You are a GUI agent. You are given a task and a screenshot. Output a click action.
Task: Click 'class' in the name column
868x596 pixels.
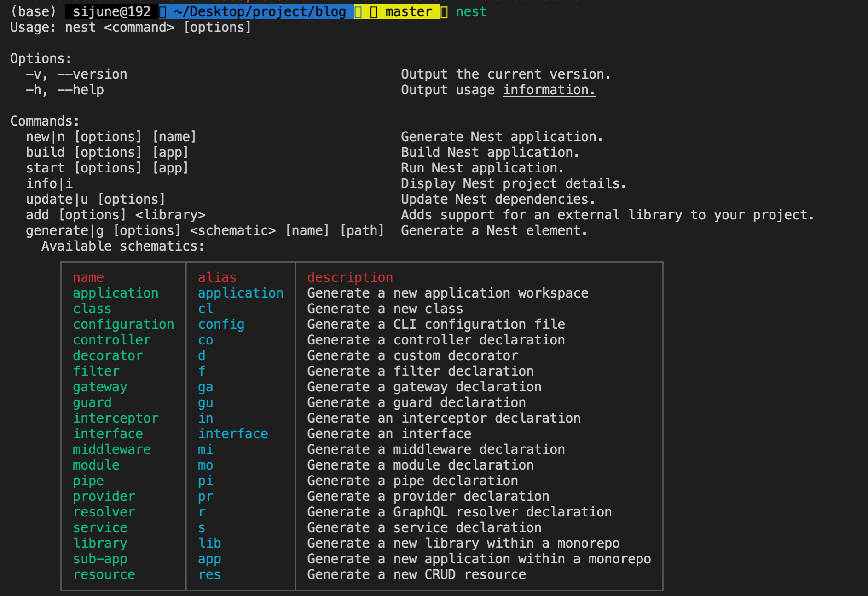[92, 309]
